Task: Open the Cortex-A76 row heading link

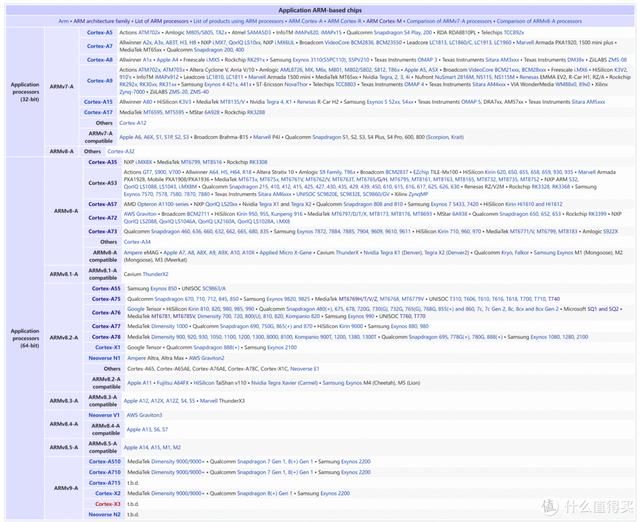Action: (106, 312)
